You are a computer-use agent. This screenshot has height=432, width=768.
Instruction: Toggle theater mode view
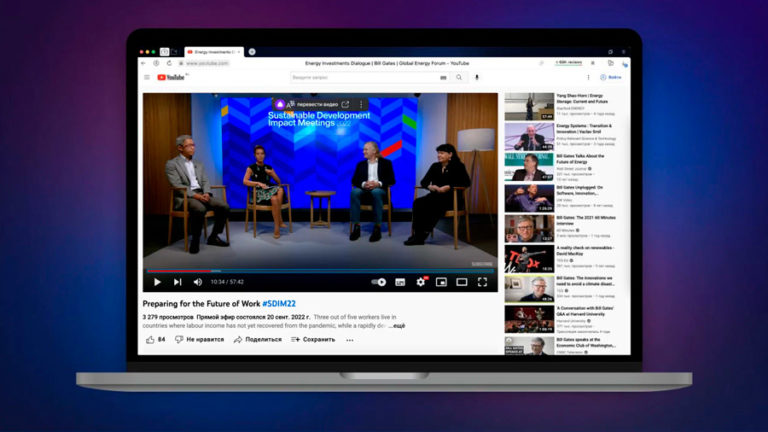click(462, 282)
